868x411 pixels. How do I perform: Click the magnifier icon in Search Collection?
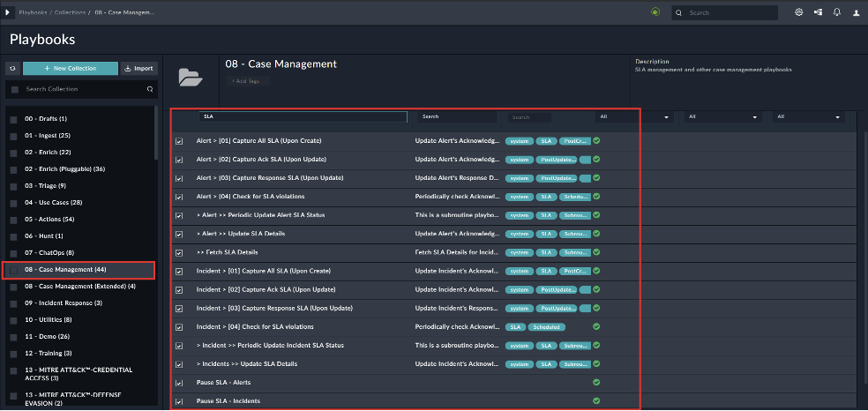tap(150, 89)
